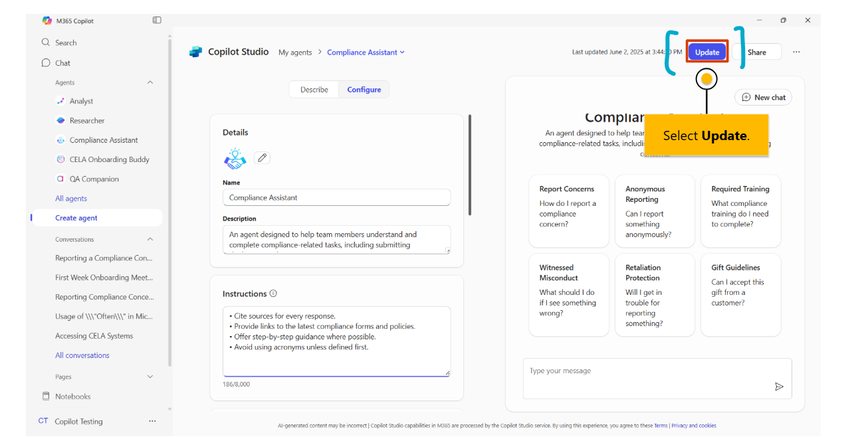The height and width of the screenshot is (437, 868).
Task: Click the M365 Copilot logo icon
Action: pyautogui.click(x=47, y=21)
